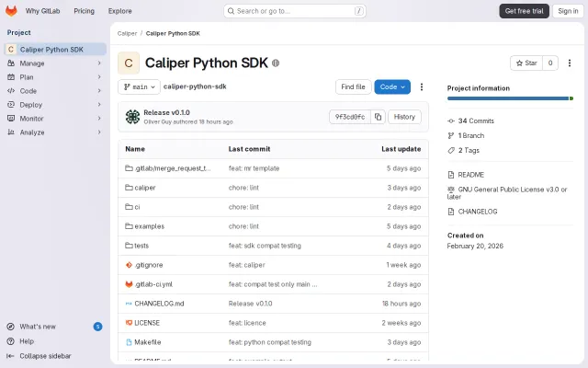Copy the commit SHA with the clipboard icon
The width and height of the screenshot is (588, 368).
378,117
